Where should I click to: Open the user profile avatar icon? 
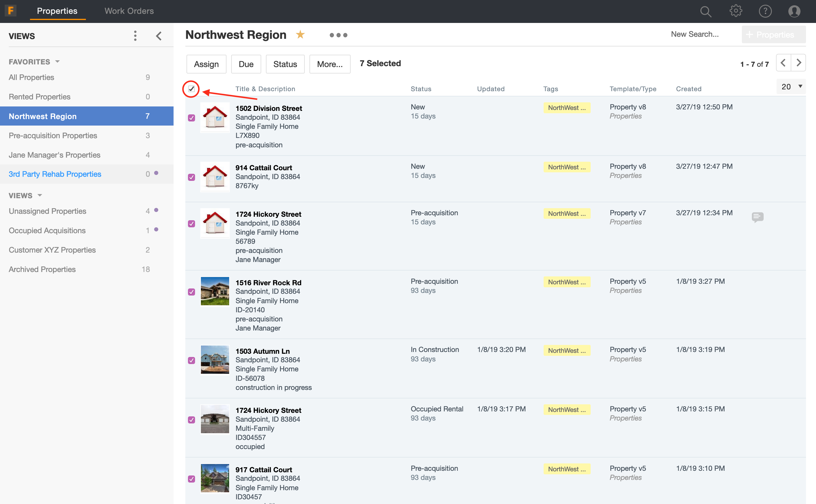tap(795, 11)
